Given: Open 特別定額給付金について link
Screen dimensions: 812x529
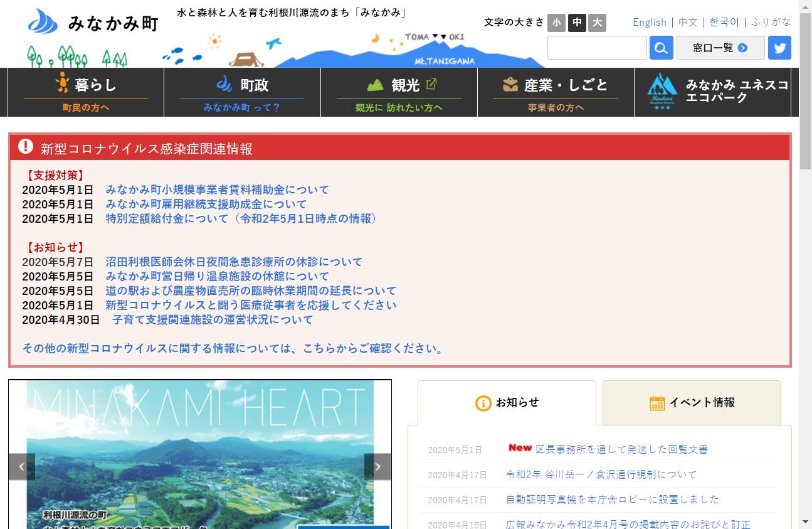Looking at the screenshot, I should click(241, 218).
